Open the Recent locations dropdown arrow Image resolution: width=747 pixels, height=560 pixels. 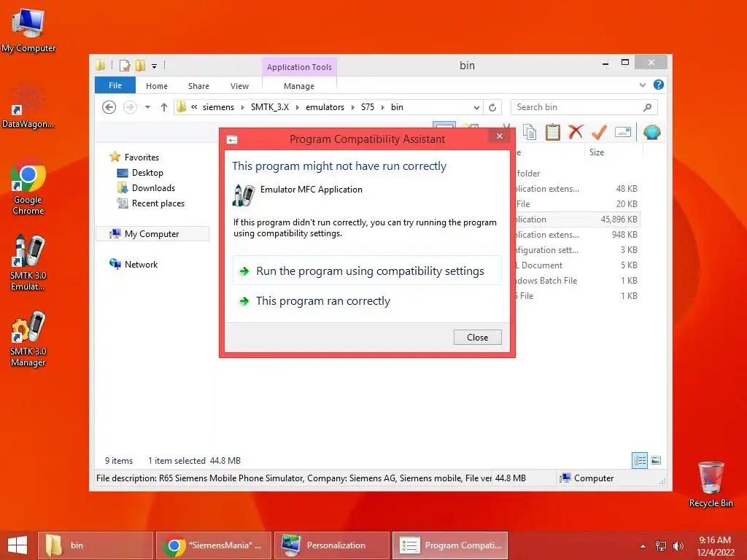pyautogui.click(x=147, y=107)
